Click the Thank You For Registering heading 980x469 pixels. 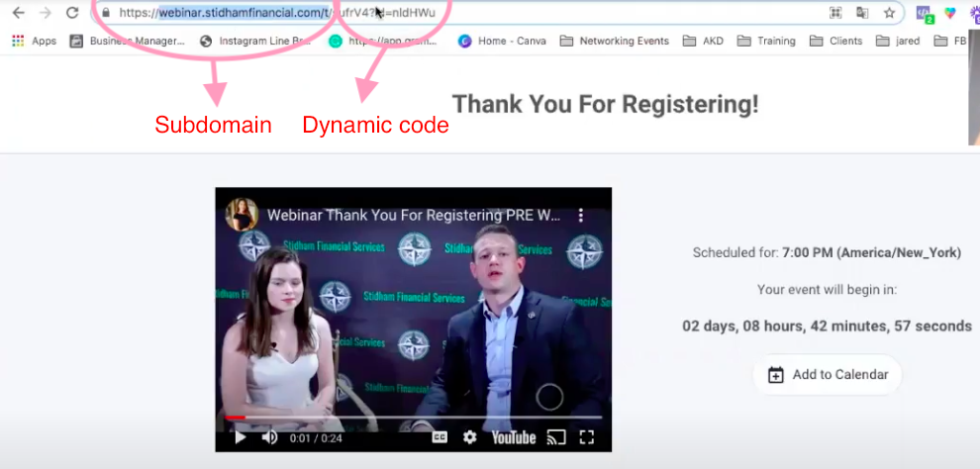tap(605, 104)
